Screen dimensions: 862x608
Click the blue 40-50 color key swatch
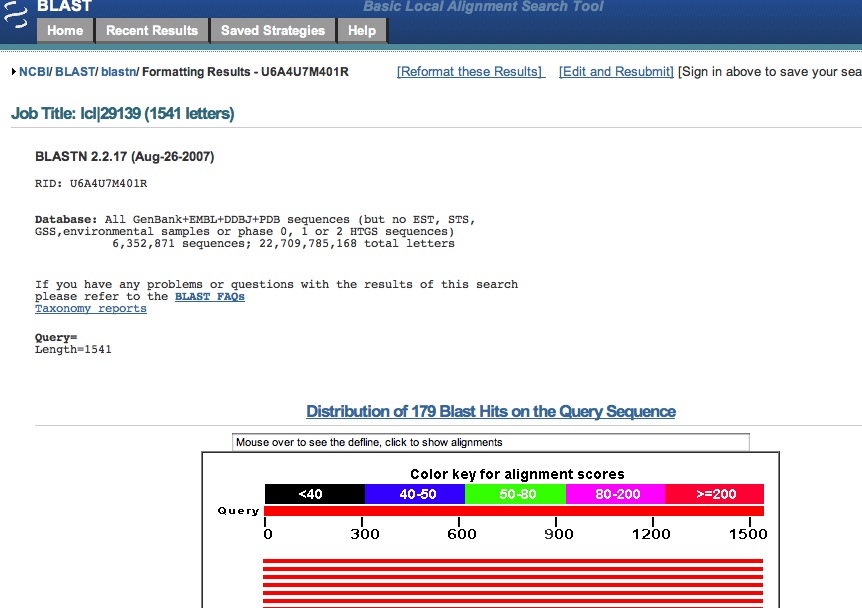(x=415, y=494)
